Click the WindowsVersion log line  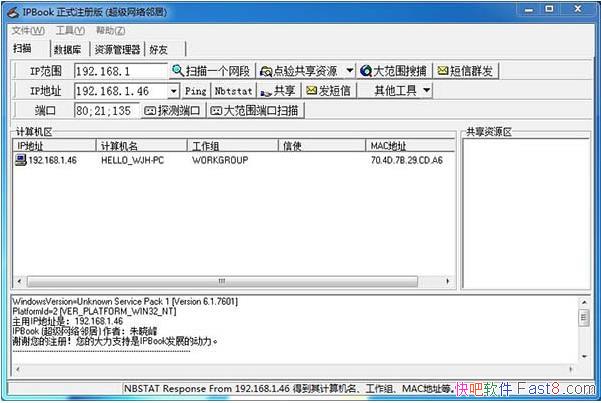125,302
